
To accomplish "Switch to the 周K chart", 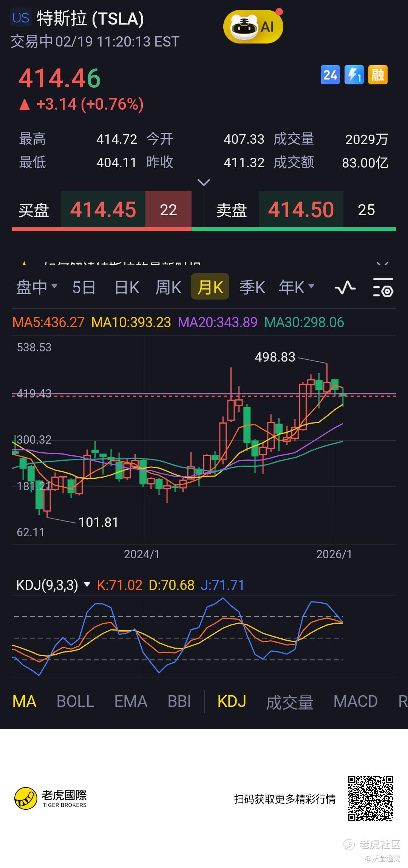I will pyautogui.click(x=168, y=287).
